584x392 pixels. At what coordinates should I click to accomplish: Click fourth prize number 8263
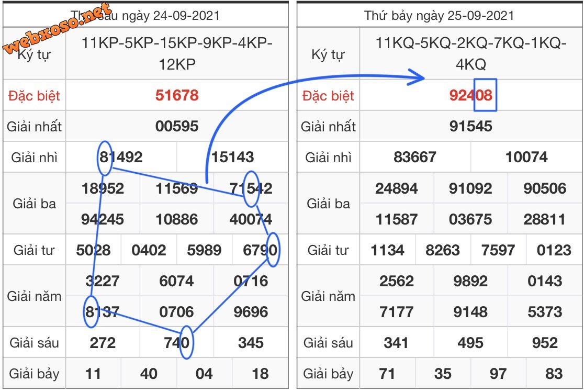click(x=443, y=250)
